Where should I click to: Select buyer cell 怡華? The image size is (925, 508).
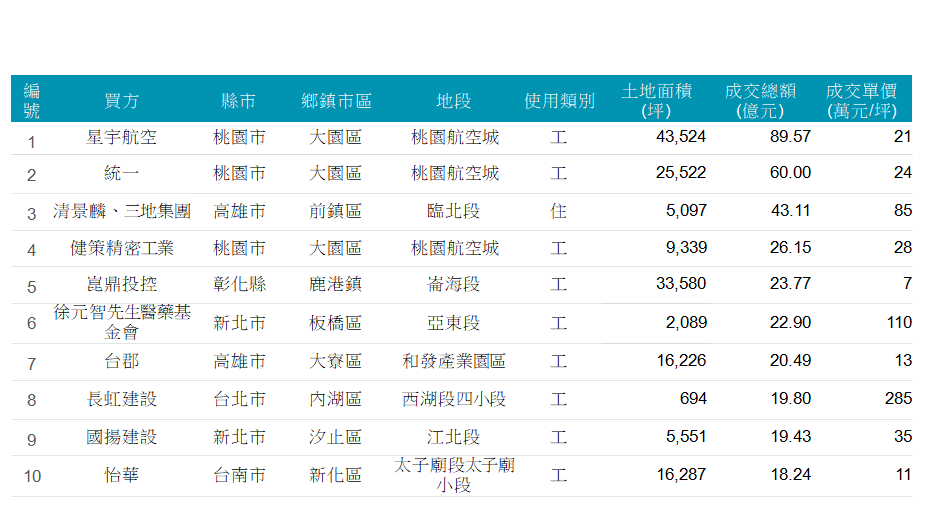point(122,475)
